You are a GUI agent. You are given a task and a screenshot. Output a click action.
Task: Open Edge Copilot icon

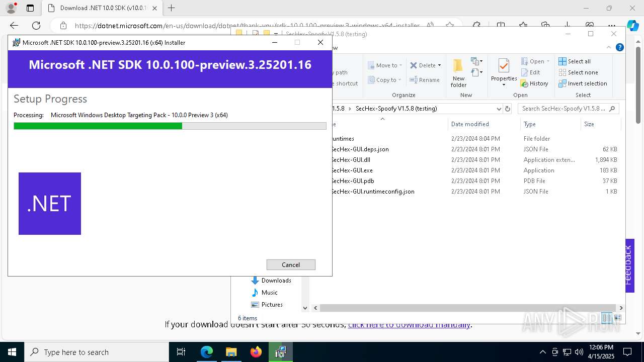coord(633,26)
